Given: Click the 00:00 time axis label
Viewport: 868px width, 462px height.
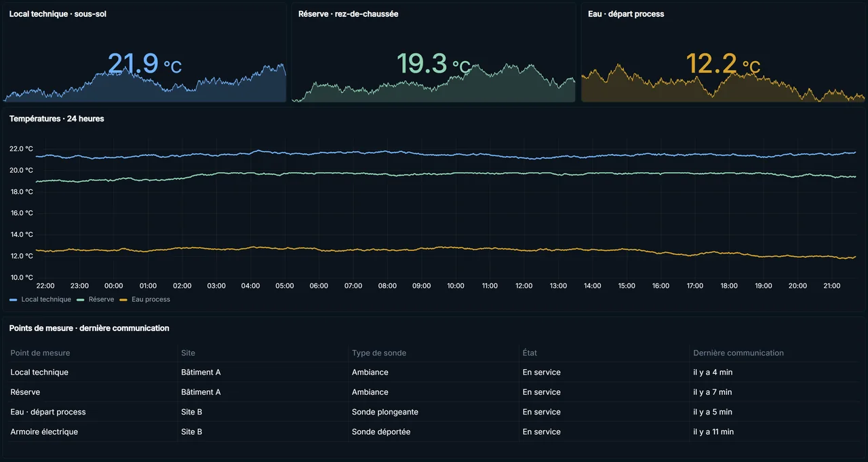Looking at the screenshot, I should click(114, 286).
